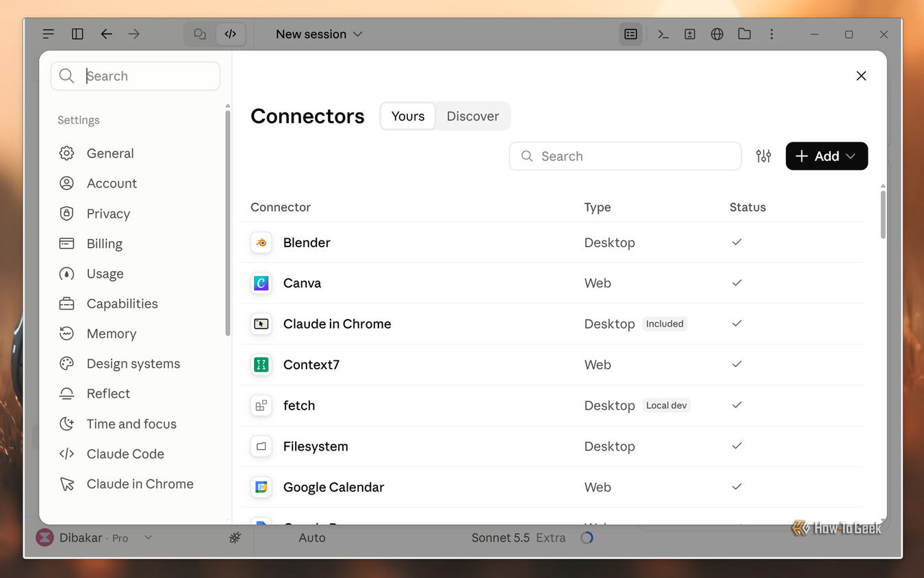Switch to chat mode bubble icon

click(x=200, y=34)
